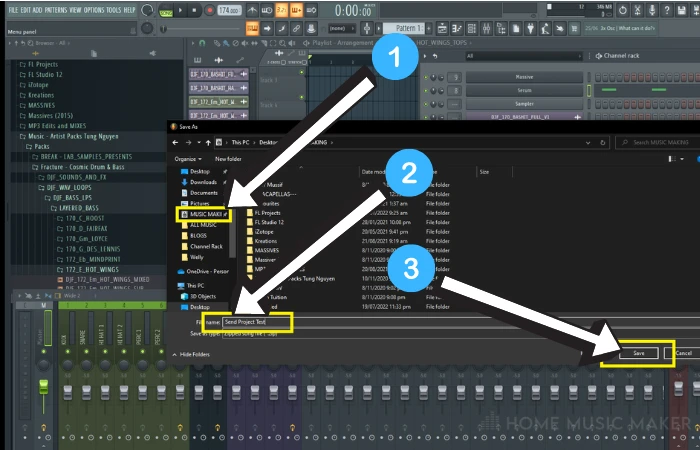Open the Channel rack view icon
This screenshot has height=450, width=700.
471,29
